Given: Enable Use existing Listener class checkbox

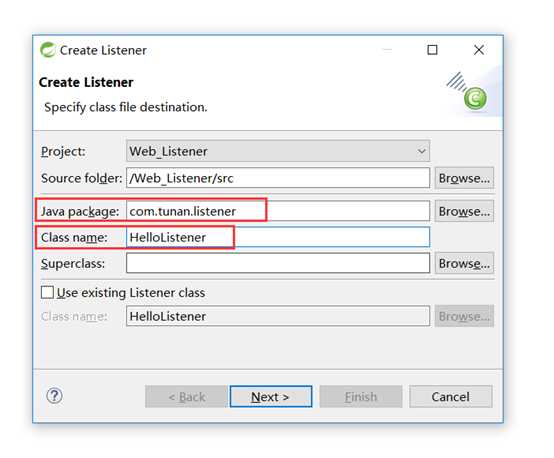Looking at the screenshot, I should click(47, 292).
